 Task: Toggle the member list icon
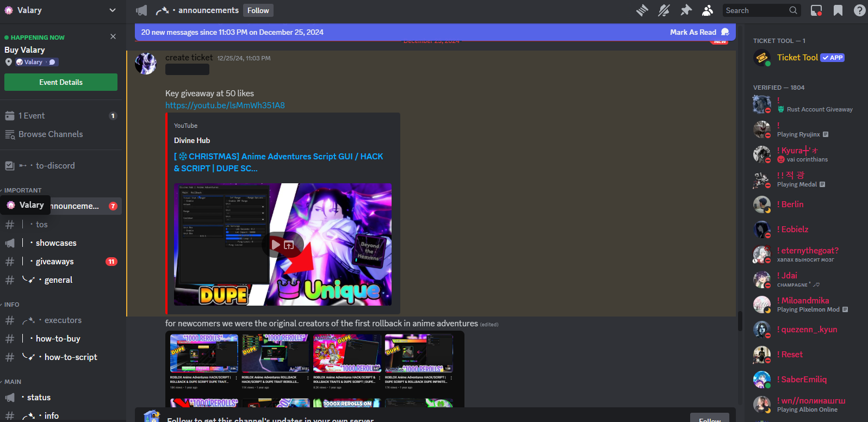point(708,10)
